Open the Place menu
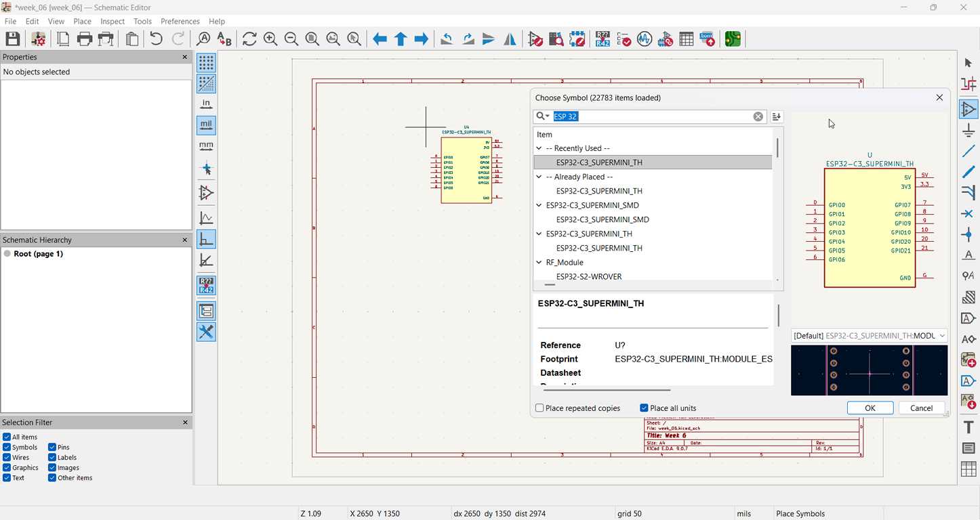This screenshot has width=980, height=520. (82, 22)
